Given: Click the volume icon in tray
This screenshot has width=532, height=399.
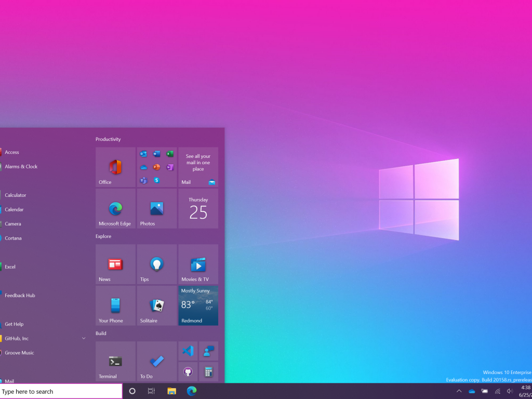Looking at the screenshot, I should click(509, 391).
